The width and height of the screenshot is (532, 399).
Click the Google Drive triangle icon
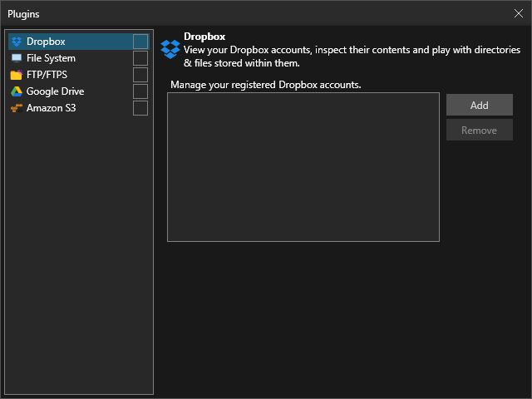coord(17,91)
